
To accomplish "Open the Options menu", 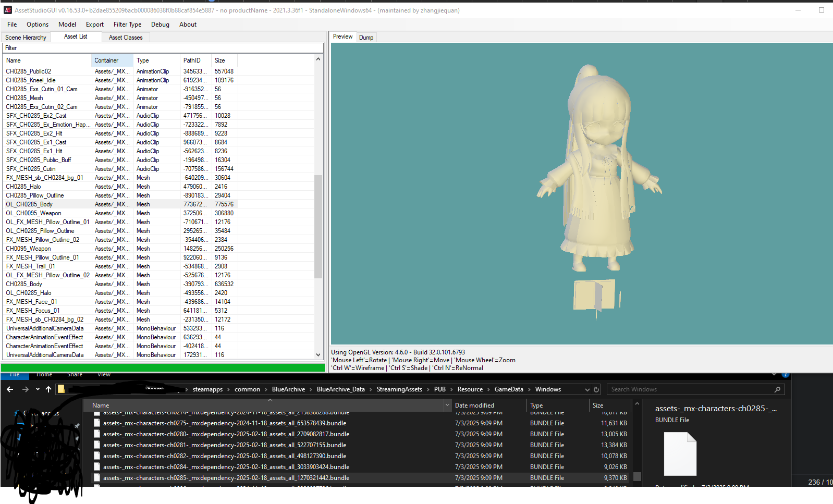I will pos(38,24).
